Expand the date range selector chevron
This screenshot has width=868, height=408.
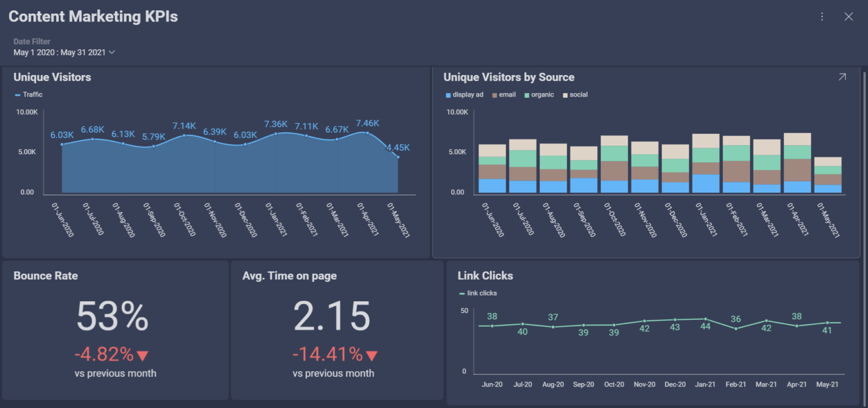tap(112, 51)
